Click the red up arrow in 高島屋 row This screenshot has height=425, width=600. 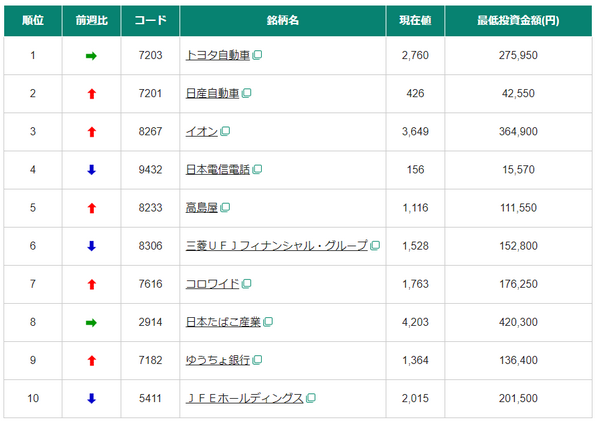(91, 208)
